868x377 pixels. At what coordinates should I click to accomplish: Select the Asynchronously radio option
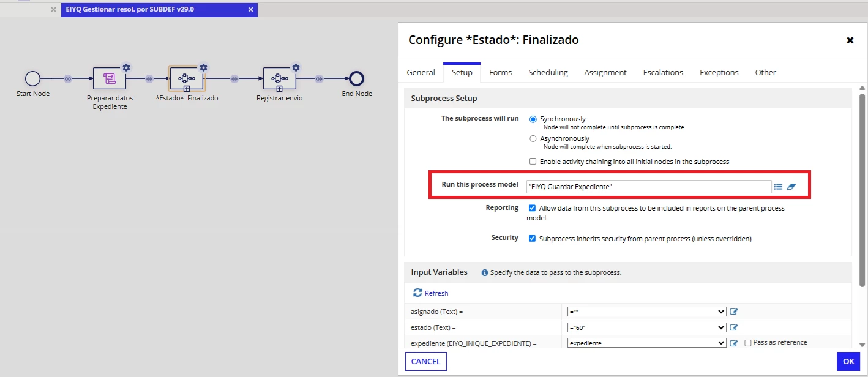click(533, 139)
